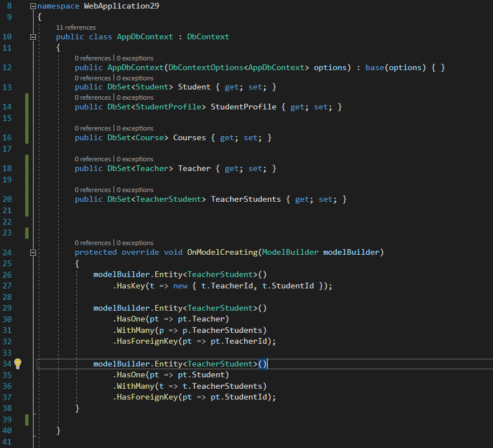Click the DbContextOptions type in constructor
The width and height of the screenshot is (493, 448).
click(205, 68)
